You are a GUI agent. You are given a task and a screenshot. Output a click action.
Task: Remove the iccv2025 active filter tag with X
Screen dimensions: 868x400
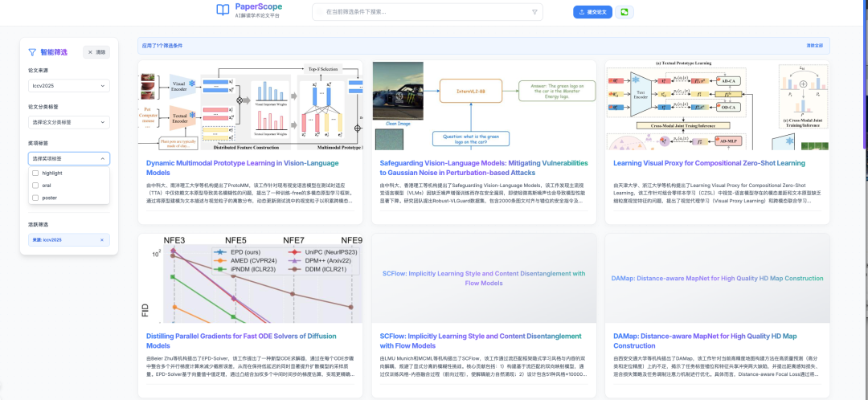point(101,239)
